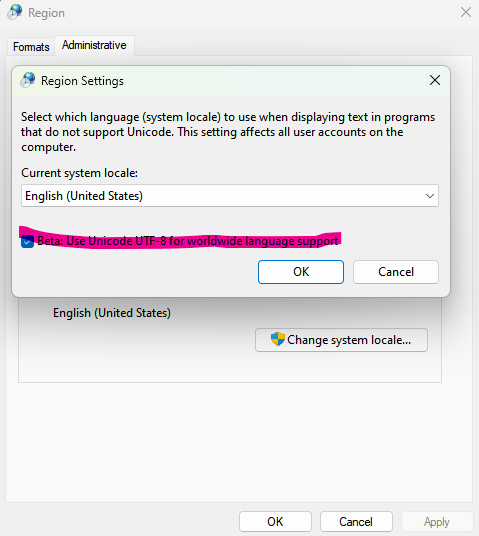Image resolution: width=479 pixels, height=536 pixels.
Task: Click Change system locale button
Action: click(x=341, y=340)
